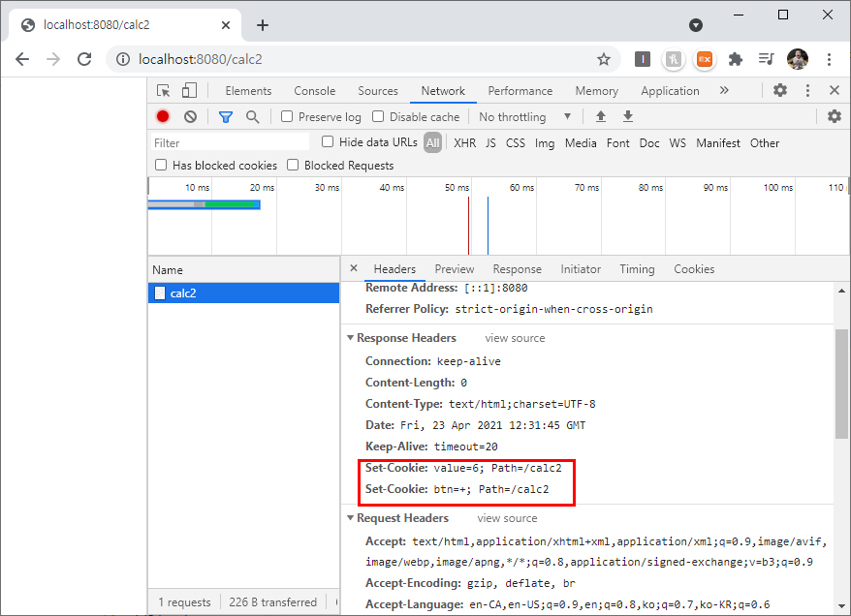This screenshot has height=616, width=851.
Task: Collapse the Response Headers section
Action: pyautogui.click(x=350, y=337)
